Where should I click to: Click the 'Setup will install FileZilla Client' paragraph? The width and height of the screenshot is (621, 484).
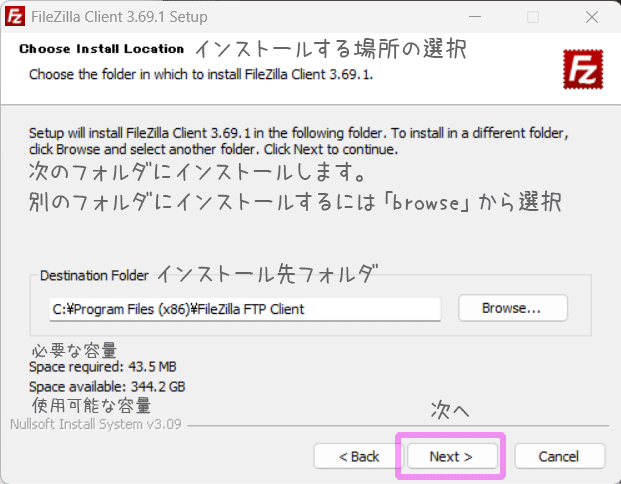pos(299,141)
